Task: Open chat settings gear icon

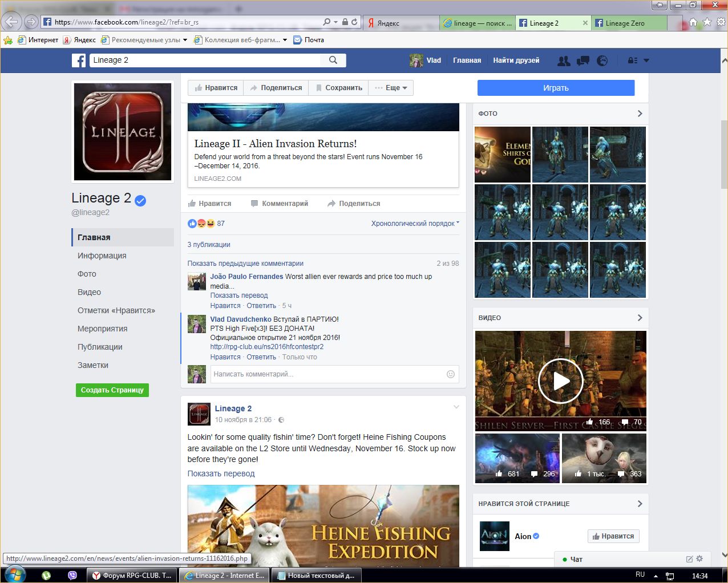Action: (x=699, y=559)
